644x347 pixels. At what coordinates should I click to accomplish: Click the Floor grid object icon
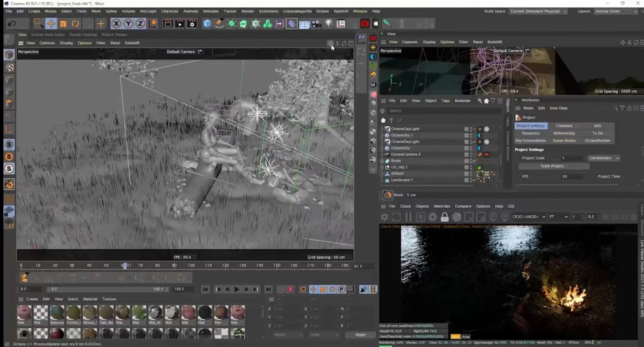click(304, 23)
